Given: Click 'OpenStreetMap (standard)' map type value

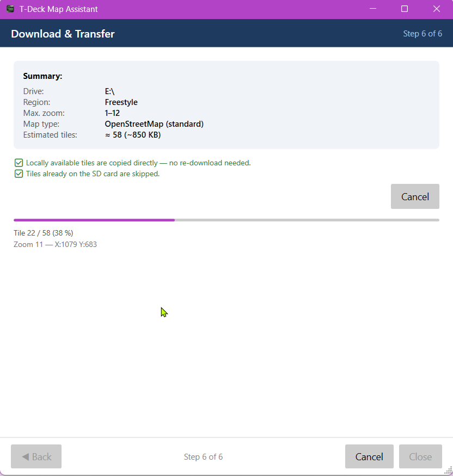Looking at the screenshot, I should 154,124.
